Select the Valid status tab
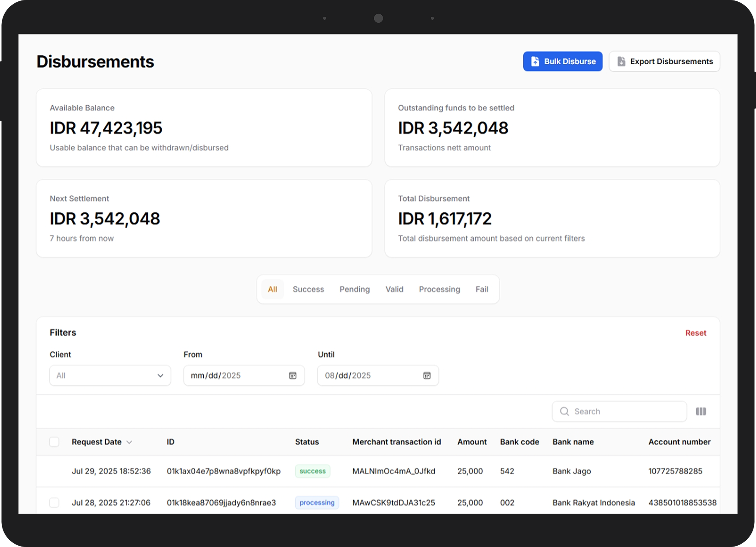Viewport: 756px width, 547px height. (x=394, y=289)
